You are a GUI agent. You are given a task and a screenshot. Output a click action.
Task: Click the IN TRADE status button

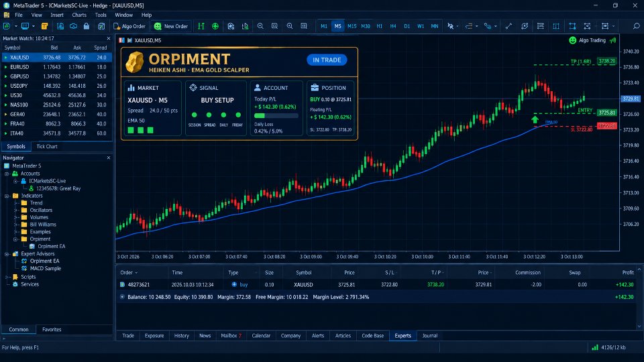coord(327,60)
